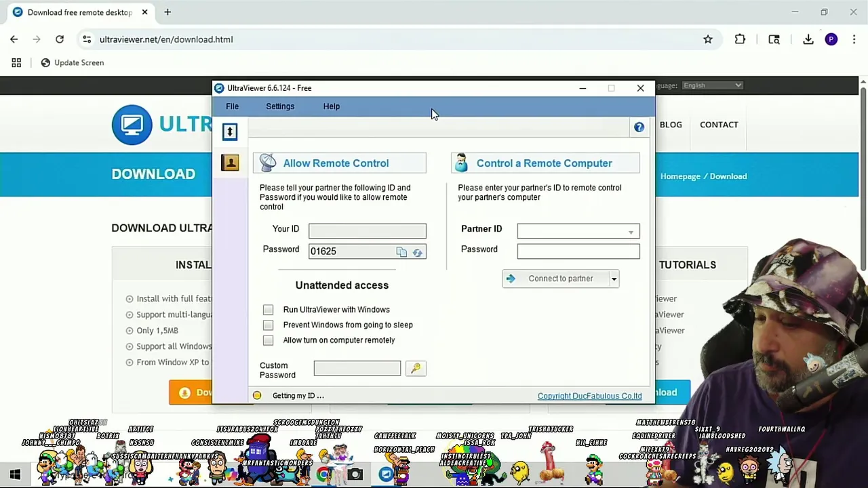The height and width of the screenshot is (488, 868).
Task: Open the website language English dropdown
Action: [712, 85]
